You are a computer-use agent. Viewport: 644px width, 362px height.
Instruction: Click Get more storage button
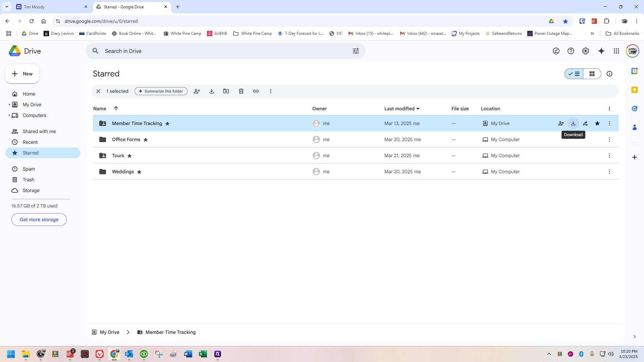point(39,220)
